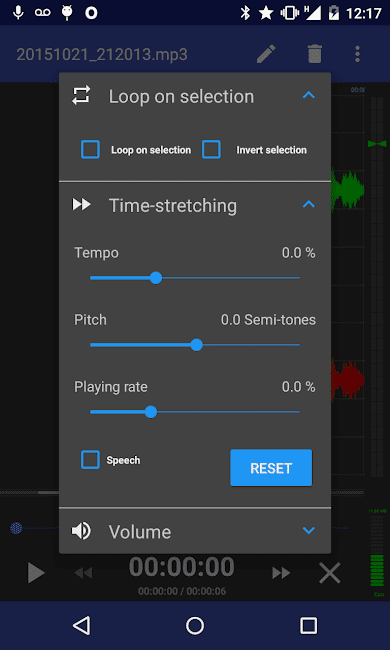
Task: Enable the Loop on selection checkbox
Action: tap(90, 150)
